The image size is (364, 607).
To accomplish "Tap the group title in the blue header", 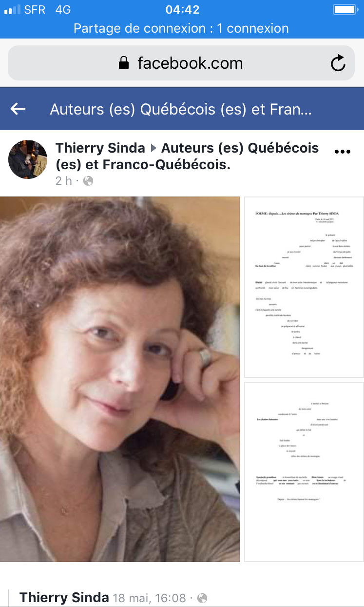I will pyautogui.click(x=181, y=109).
